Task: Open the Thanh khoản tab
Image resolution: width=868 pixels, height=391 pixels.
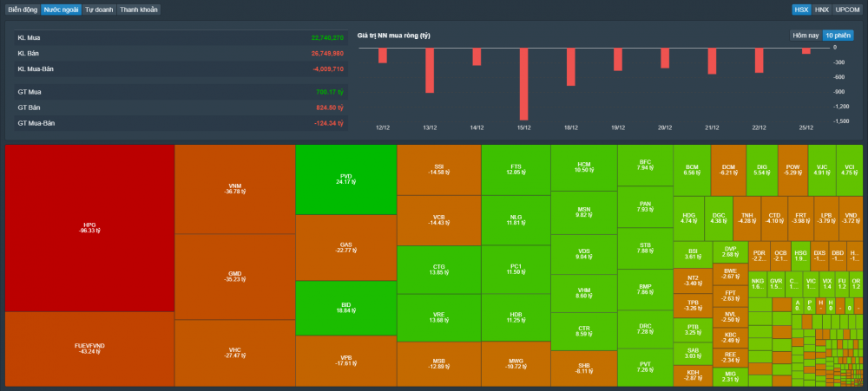Action: click(139, 10)
